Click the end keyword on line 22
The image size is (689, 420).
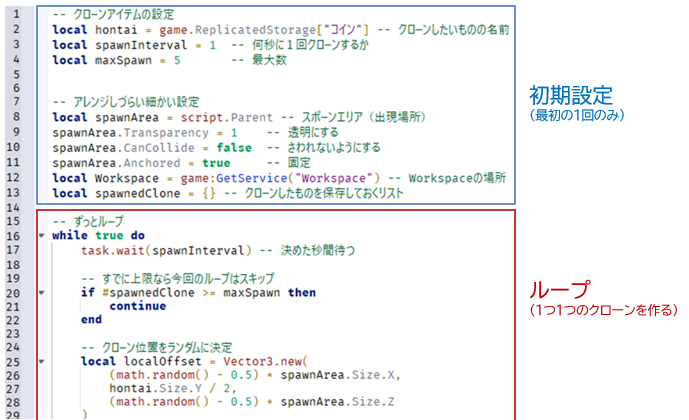click(x=91, y=319)
